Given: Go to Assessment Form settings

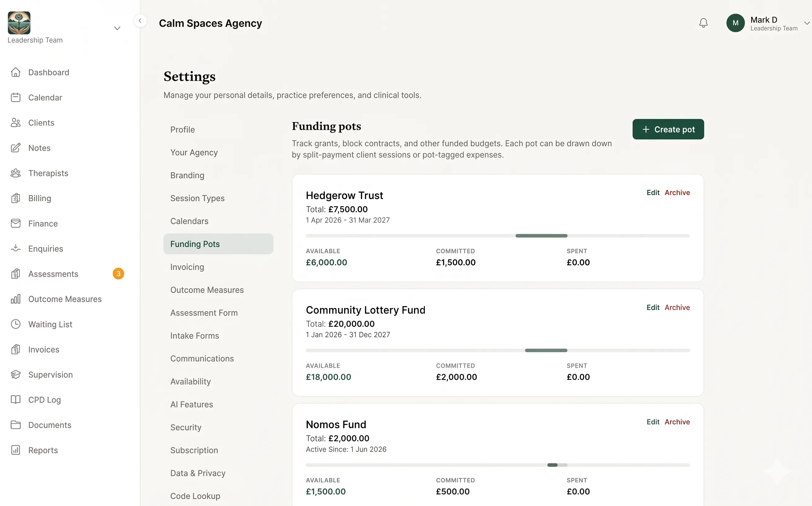Looking at the screenshot, I should (204, 313).
